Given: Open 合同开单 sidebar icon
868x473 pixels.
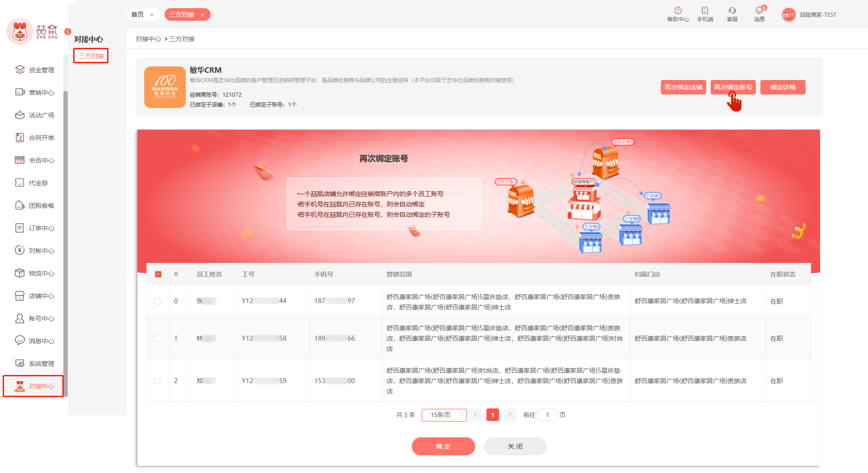Looking at the screenshot, I should tap(20, 137).
